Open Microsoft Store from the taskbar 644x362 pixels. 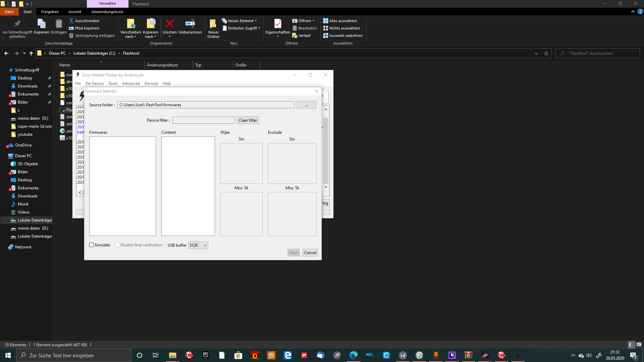pos(238,355)
